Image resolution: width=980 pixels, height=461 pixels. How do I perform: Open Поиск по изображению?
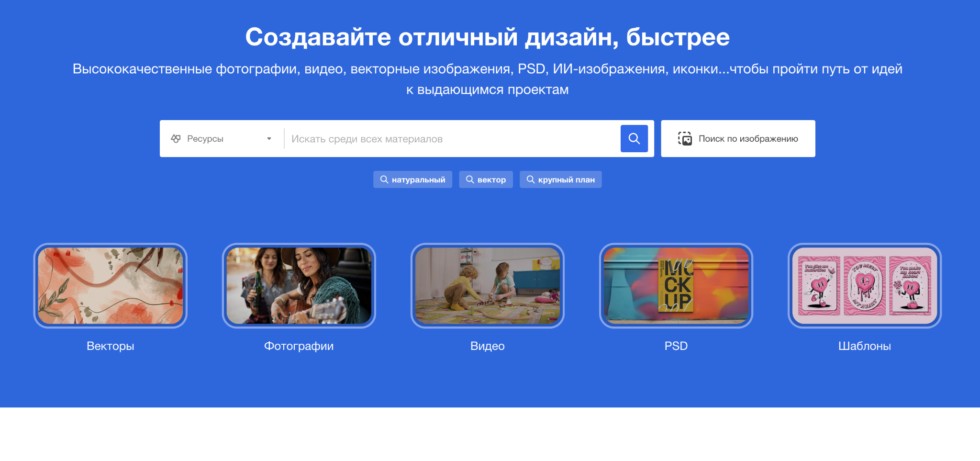[x=738, y=139]
